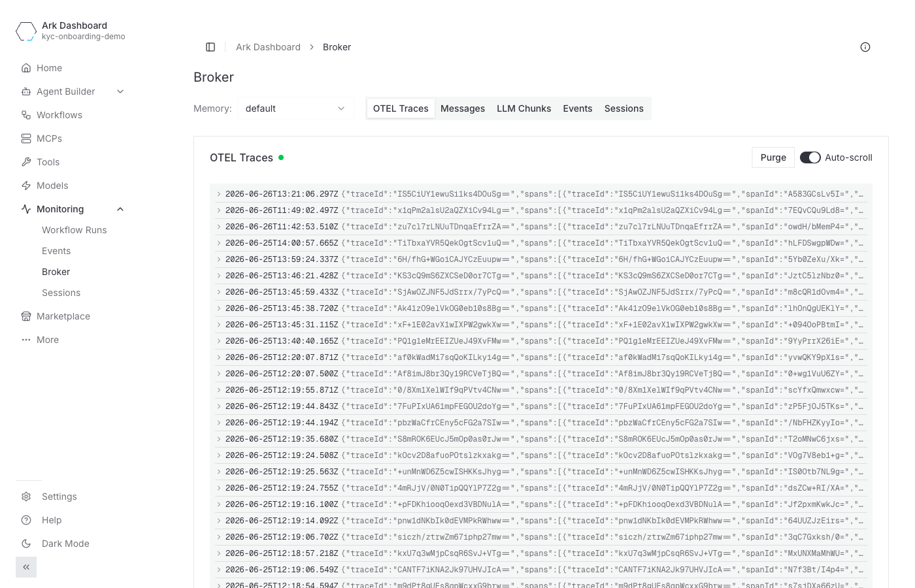The height and width of the screenshot is (588, 915).
Task: Expand trace row 2026-06-26T11:49:02.497Z
Action: coord(219,210)
